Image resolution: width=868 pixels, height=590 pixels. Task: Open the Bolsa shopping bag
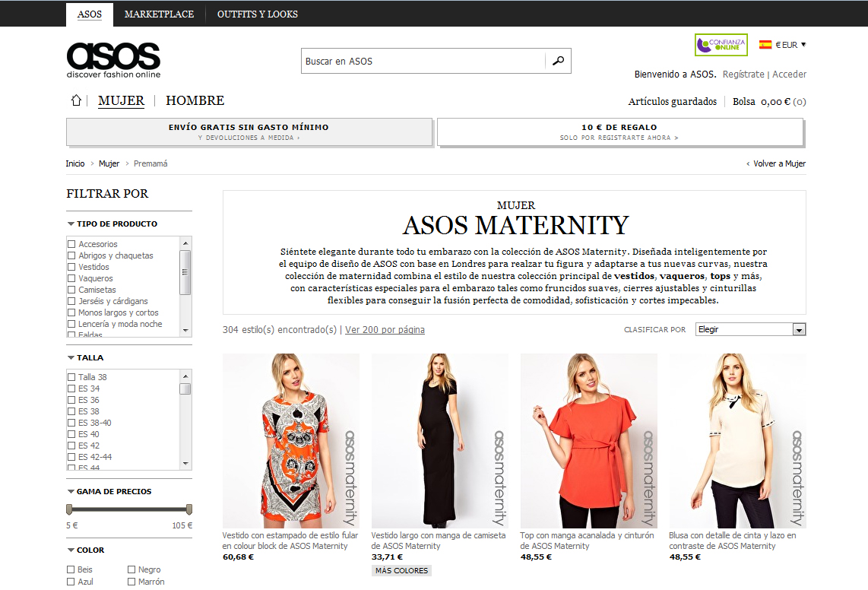point(769,101)
